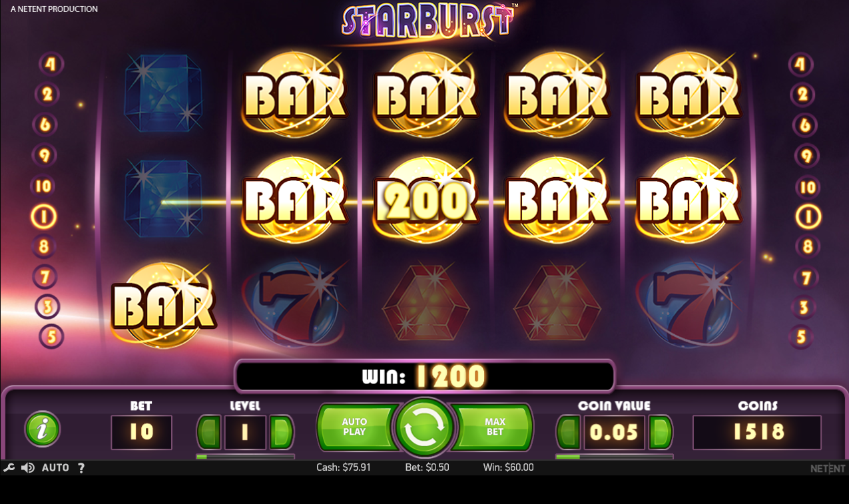Image resolution: width=849 pixels, height=504 pixels.
Task: Click the Coins balance display showing 1518
Action: [x=757, y=433]
